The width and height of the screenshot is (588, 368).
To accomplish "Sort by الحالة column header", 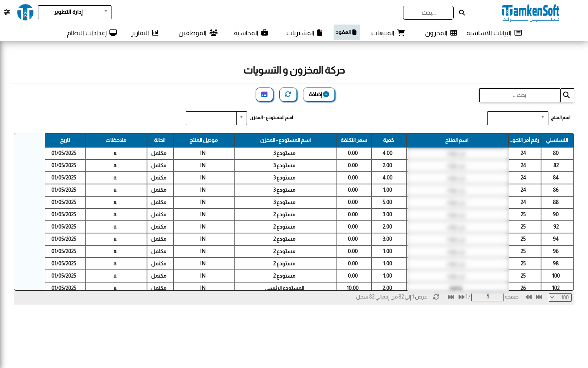I will click(x=160, y=140).
